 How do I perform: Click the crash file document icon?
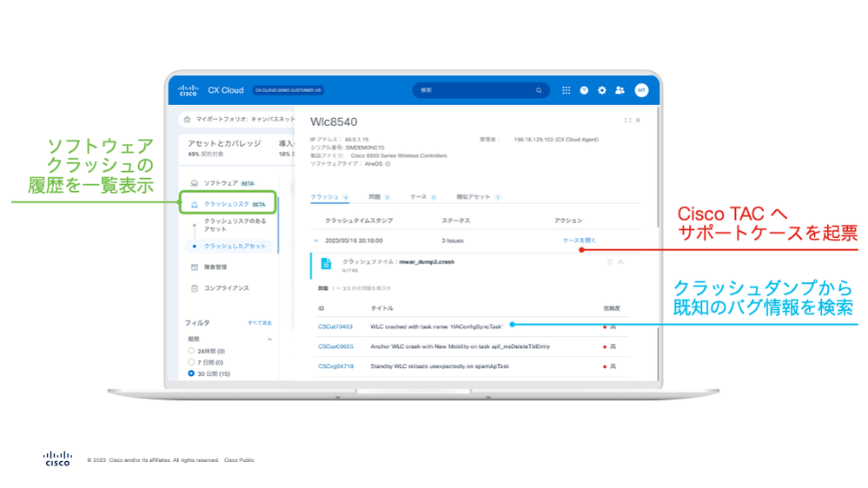(x=326, y=264)
